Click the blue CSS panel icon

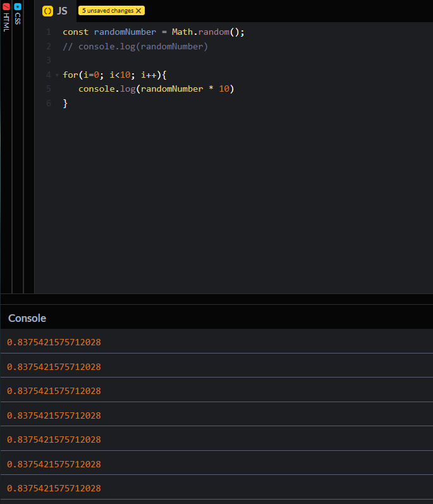[17, 6]
